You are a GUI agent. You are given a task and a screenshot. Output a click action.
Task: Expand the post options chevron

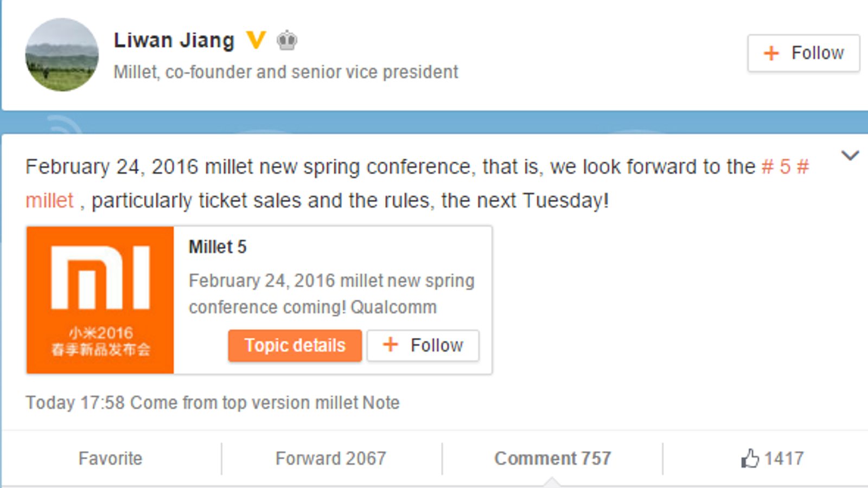(x=850, y=156)
